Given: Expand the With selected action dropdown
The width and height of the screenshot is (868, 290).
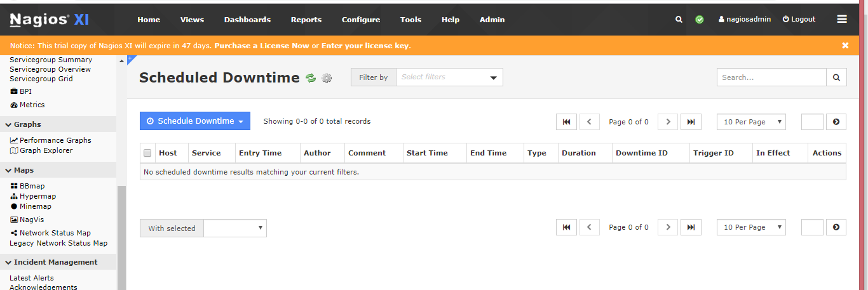Looking at the screenshot, I should 234,228.
